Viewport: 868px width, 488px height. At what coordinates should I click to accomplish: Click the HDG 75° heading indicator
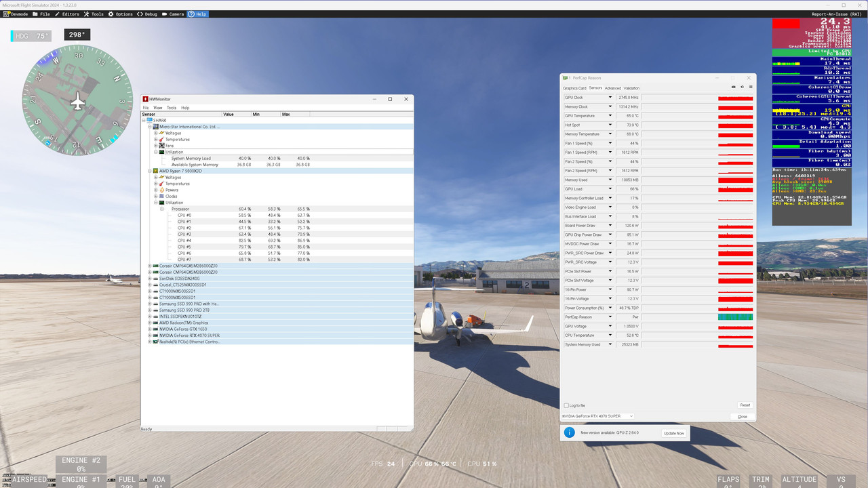tap(31, 36)
